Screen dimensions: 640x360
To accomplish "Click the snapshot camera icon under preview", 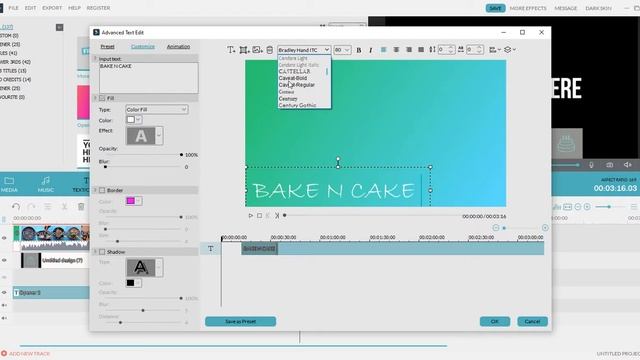I will [x=609, y=164].
